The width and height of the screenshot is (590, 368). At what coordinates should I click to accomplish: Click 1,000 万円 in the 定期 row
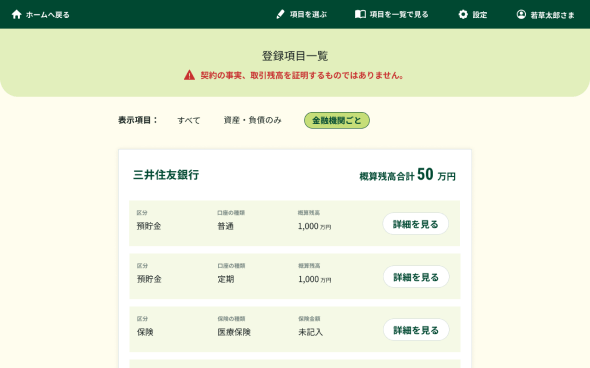coord(315,279)
